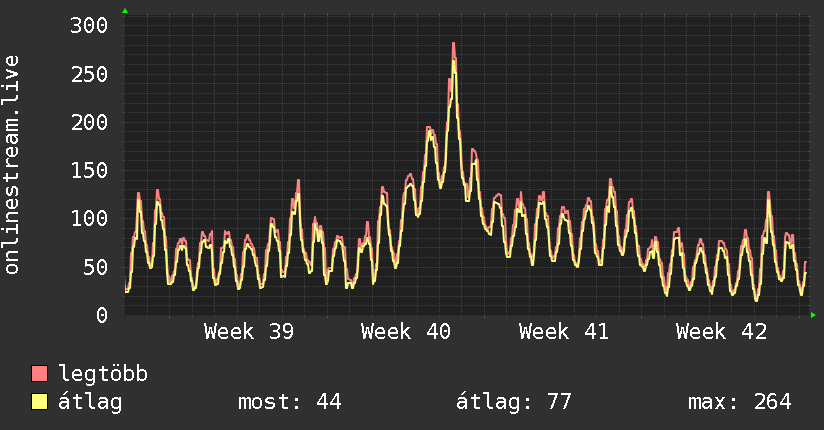Click the Week 40 axis label
Viewport: 824px width, 430px height.
point(406,332)
